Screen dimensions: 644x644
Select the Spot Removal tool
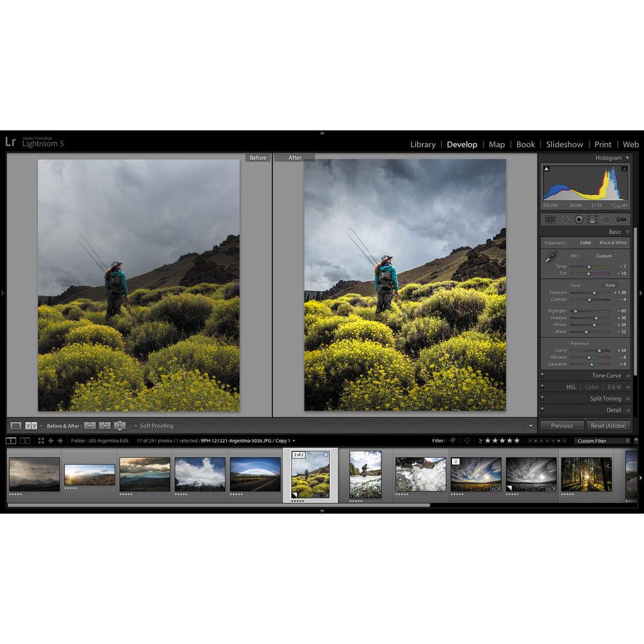(x=565, y=220)
